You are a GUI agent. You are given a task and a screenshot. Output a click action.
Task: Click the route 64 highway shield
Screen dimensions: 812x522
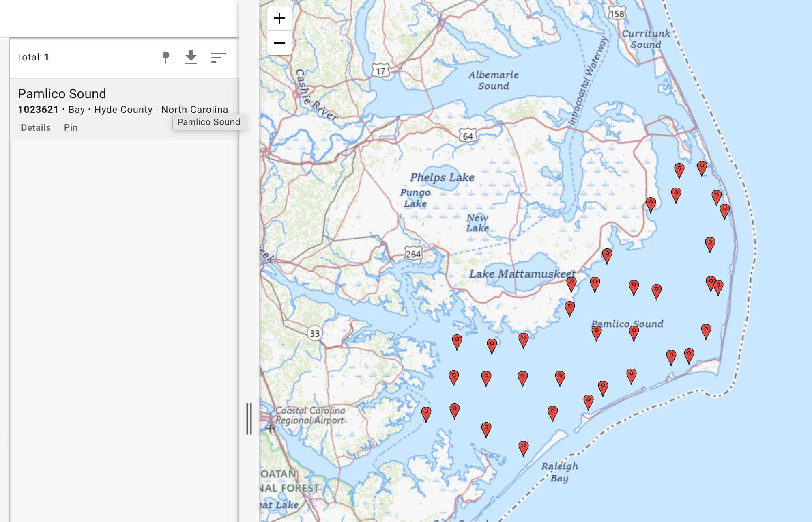(x=468, y=136)
